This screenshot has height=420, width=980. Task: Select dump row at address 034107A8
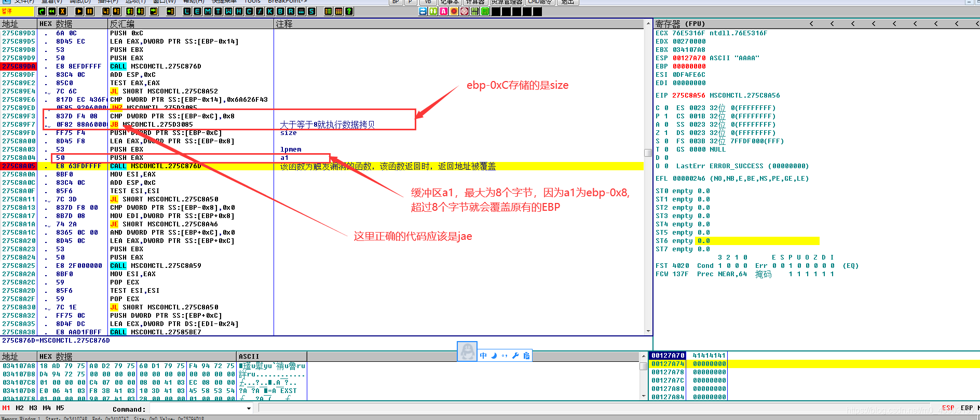[x=154, y=366]
